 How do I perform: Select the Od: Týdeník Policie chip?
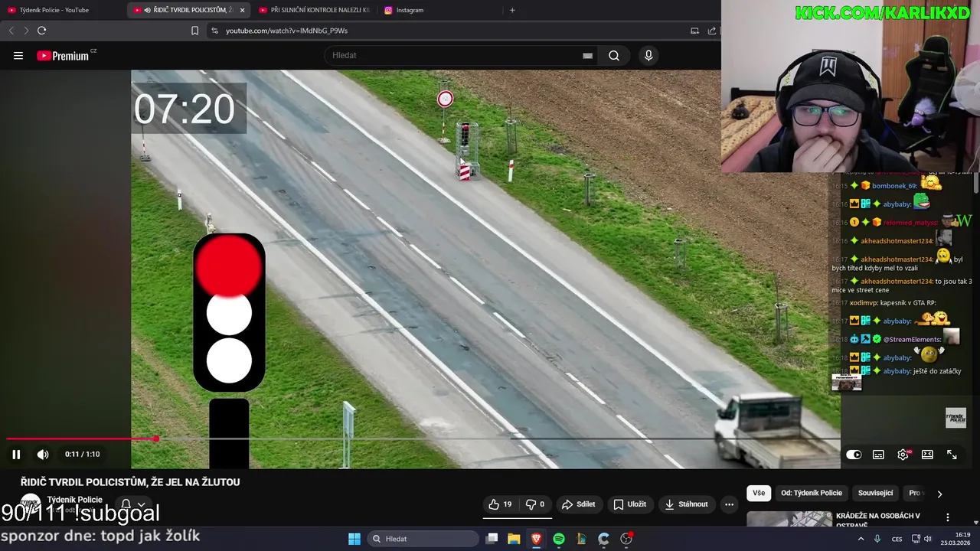pos(812,494)
